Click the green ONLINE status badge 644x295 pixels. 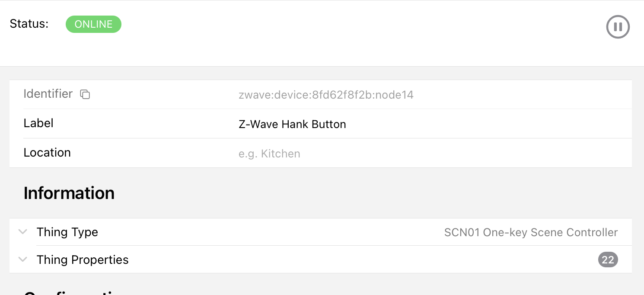coord(93,24)
